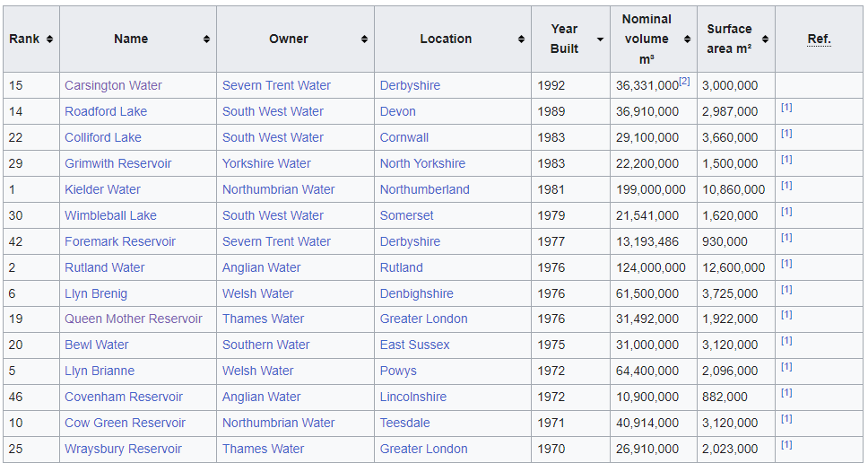The width and height of the screenshot is (868, 463).
Task: Open Cow Green Reservoir link
Action: pyautogui.click(x=126, y=423)
